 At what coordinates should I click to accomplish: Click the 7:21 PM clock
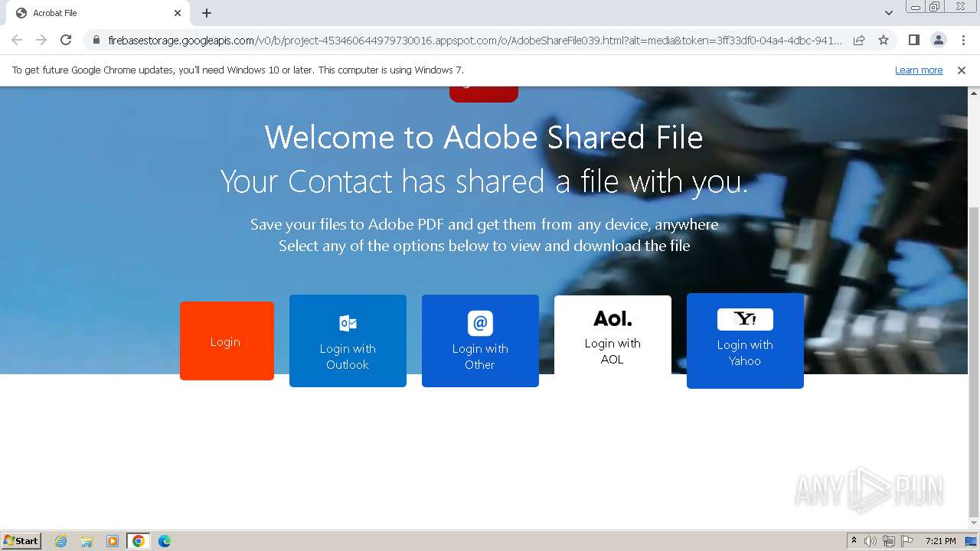940,541
